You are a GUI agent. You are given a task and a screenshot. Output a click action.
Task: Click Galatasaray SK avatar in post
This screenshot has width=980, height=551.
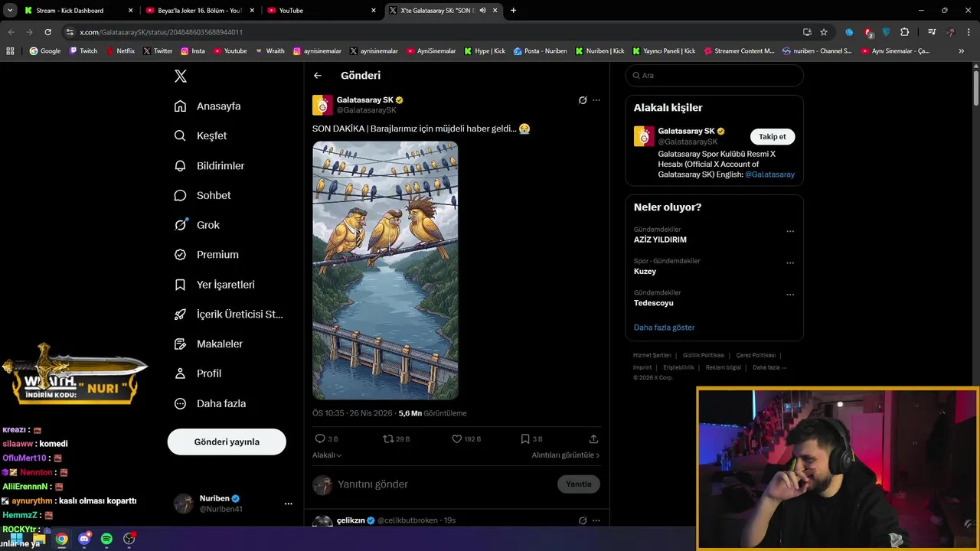(322, 105)
